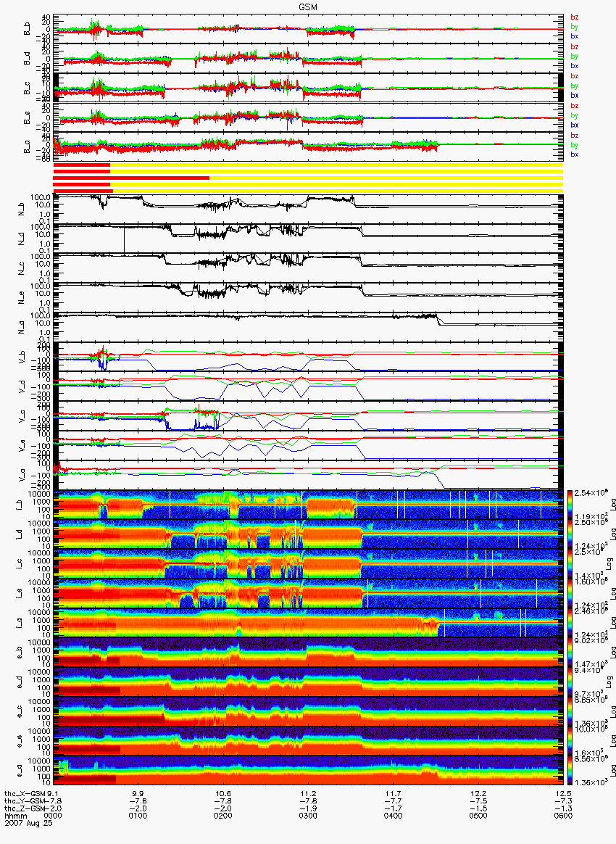Click the i_a spectrogram color bar
This screenshot has width=616, height=844.
[571, 623]
